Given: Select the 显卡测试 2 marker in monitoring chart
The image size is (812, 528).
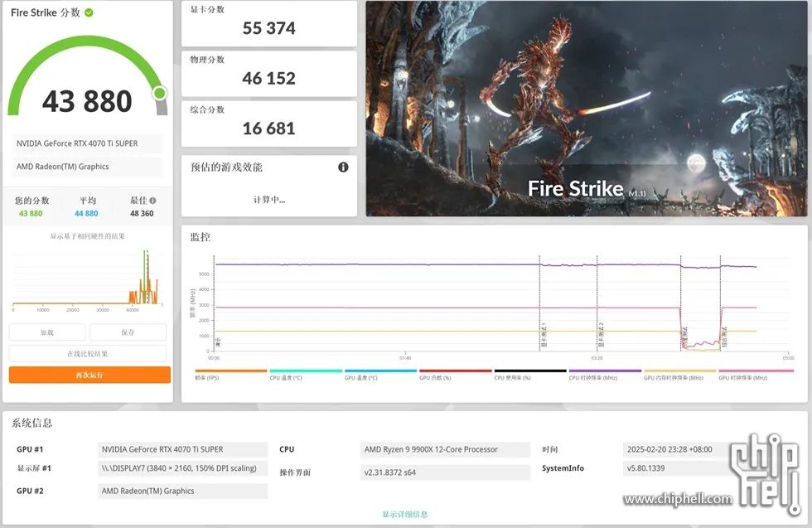Looking at the screenshot, I should point(601,335).
